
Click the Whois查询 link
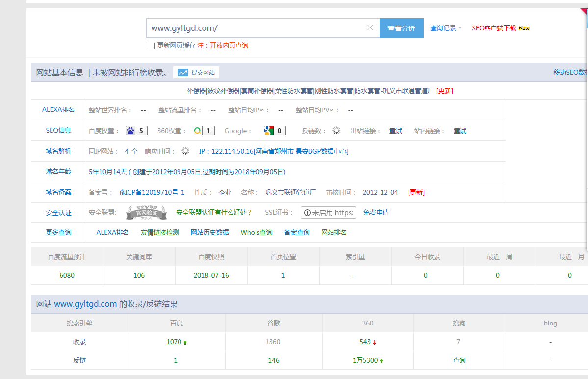(x=256, y=232)
